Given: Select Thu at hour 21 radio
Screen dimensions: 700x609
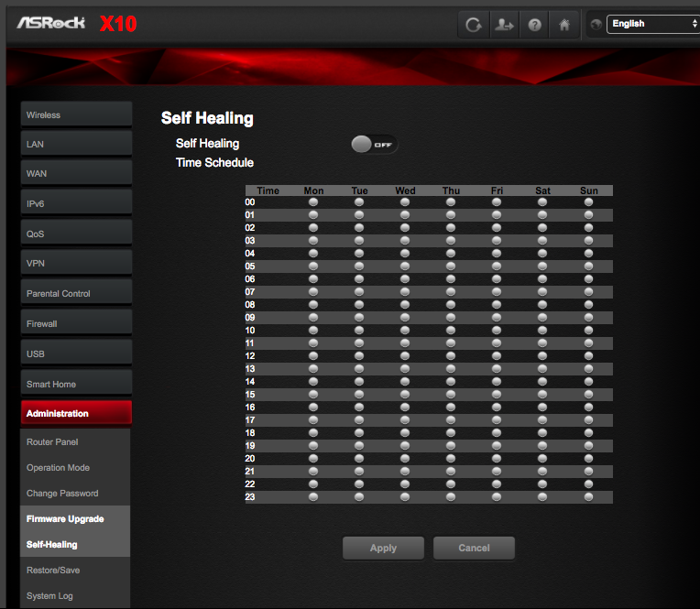Looking at the screenshot, I should pyautogui.click(x=451, y=471).
